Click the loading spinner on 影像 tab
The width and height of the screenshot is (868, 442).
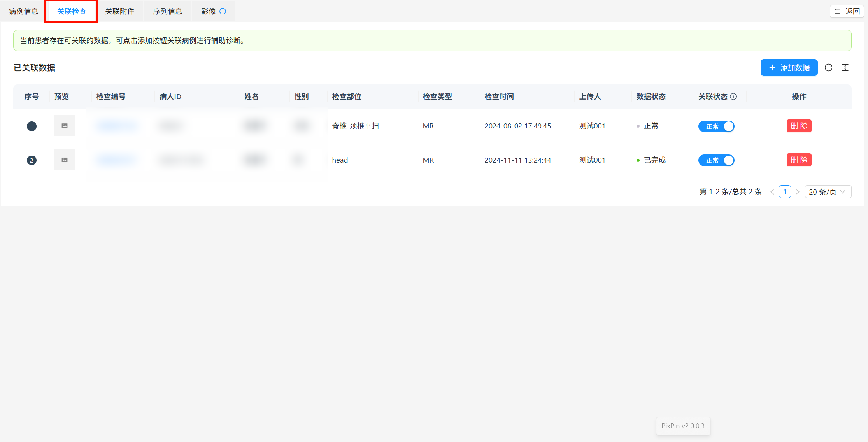223,11
